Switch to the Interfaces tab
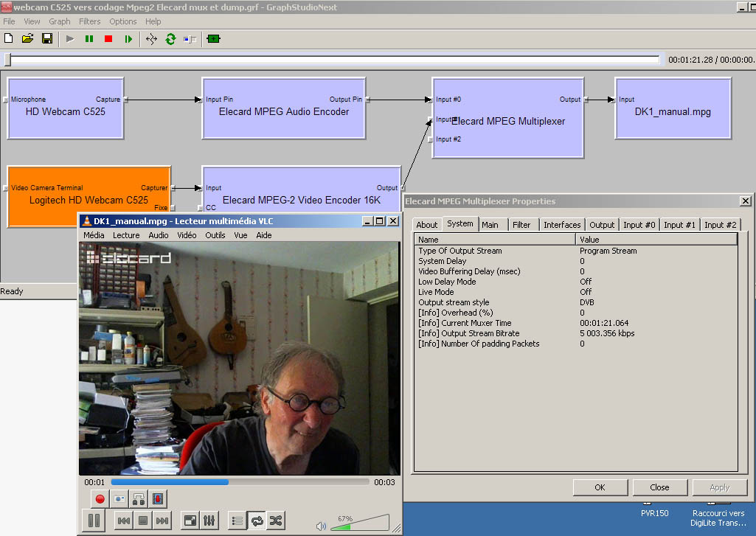 (x=562, y=225)
